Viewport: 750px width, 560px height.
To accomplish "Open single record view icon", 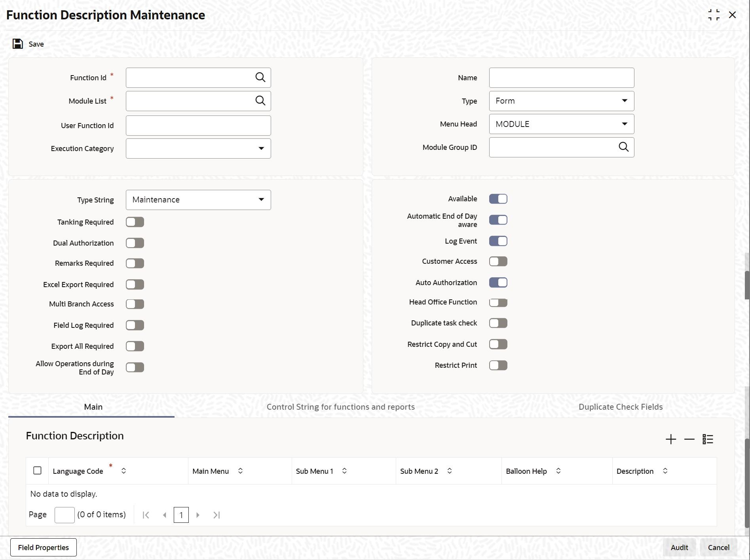I will 708,439.
